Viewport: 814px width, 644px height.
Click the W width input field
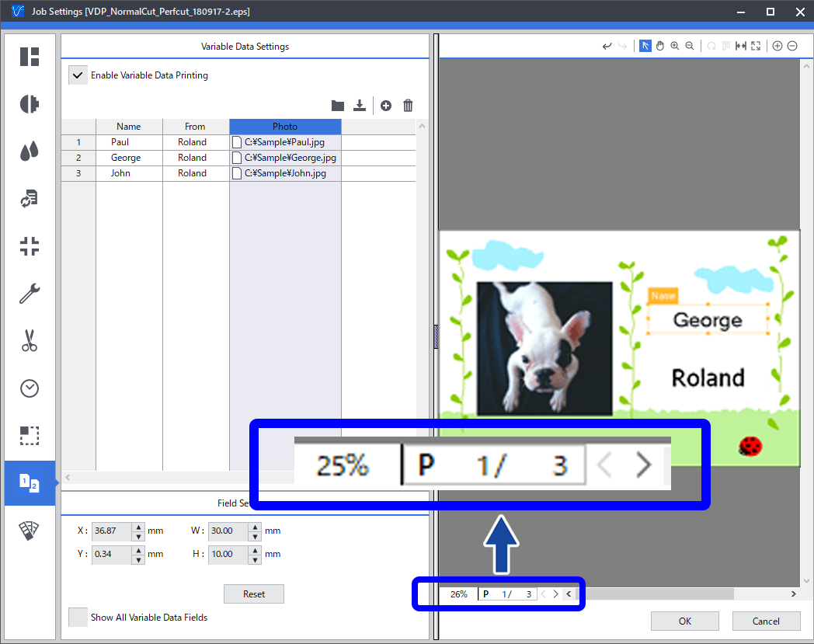pyautogui.click(x=228, y=531)
